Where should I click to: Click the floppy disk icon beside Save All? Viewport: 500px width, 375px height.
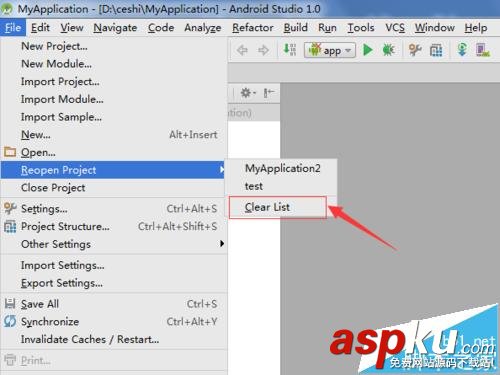(10, 303)
